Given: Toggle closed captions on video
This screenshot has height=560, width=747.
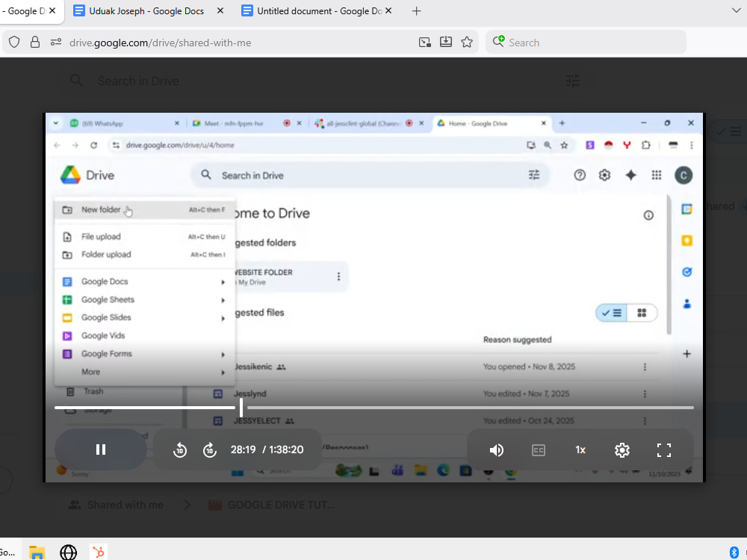Looking at the screenshot, I should [x=539, y=450].
